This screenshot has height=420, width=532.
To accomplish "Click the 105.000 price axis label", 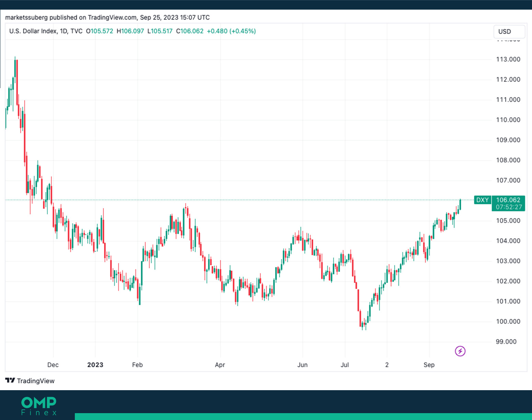I will coord(508,221).
